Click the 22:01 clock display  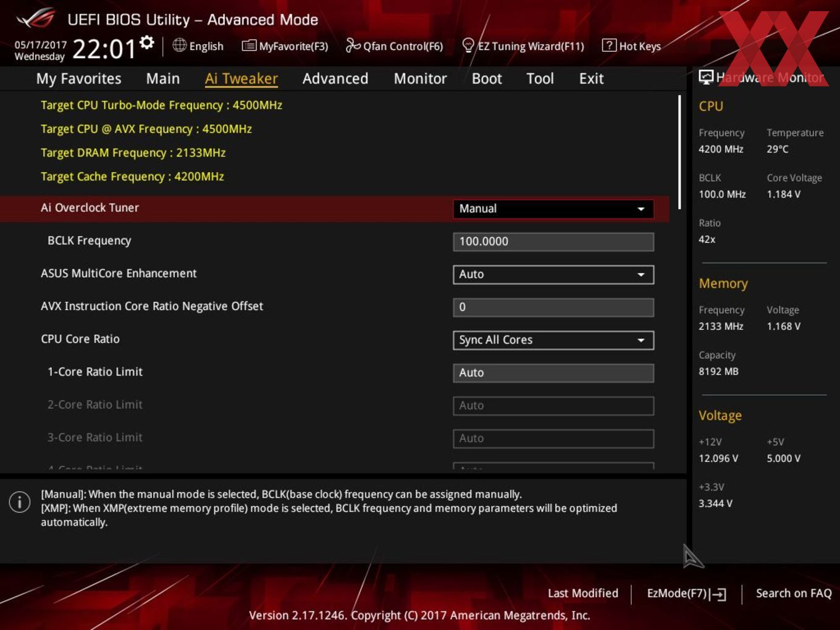(x=104, y=49)
